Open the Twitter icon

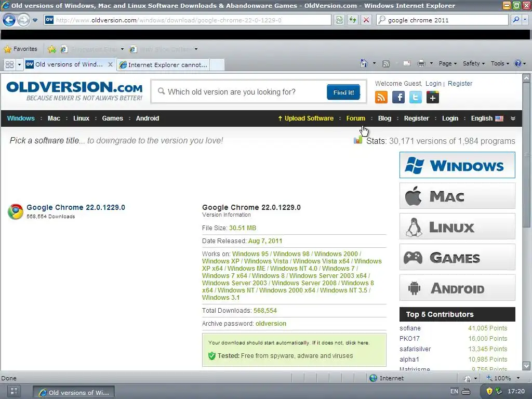pos(416,97)
